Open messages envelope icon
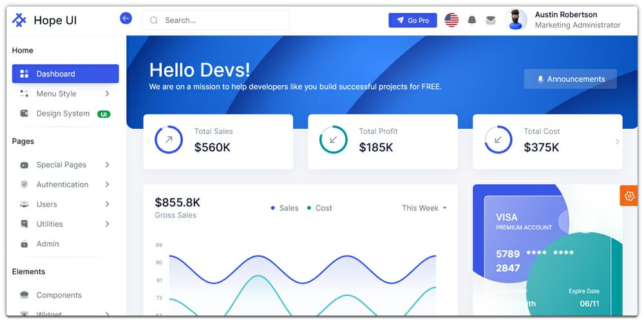This screenshot has width=644, height=322. 490,20
